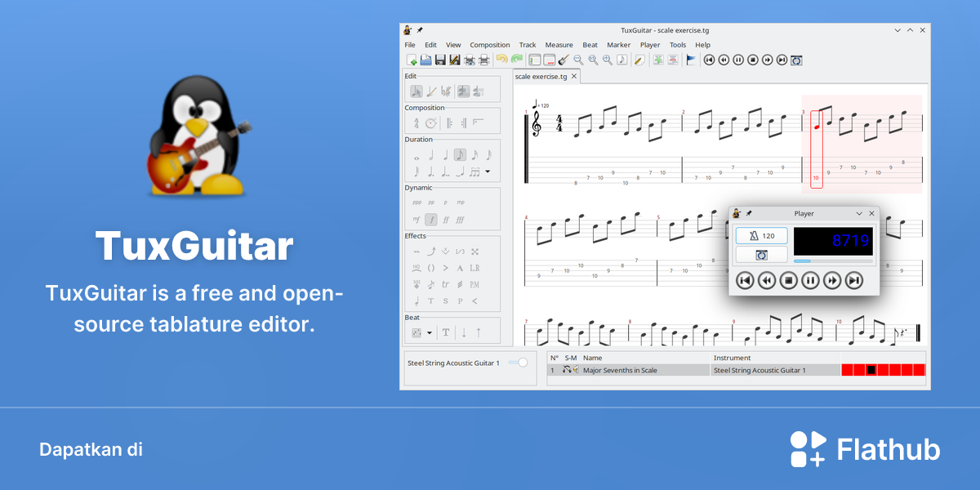Click the loop mode button in Player window
Screen dimensions: 980x490
(762, 255)
